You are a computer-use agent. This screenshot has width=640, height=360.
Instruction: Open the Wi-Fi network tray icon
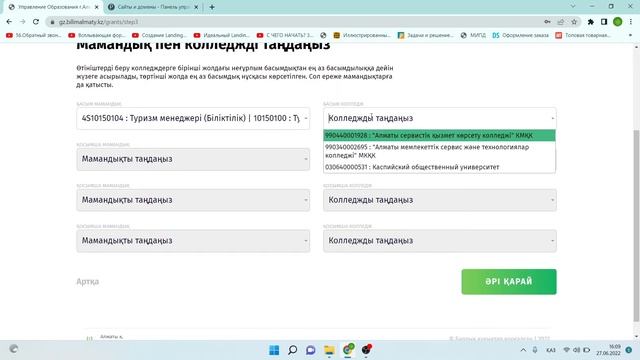(567, 350)
